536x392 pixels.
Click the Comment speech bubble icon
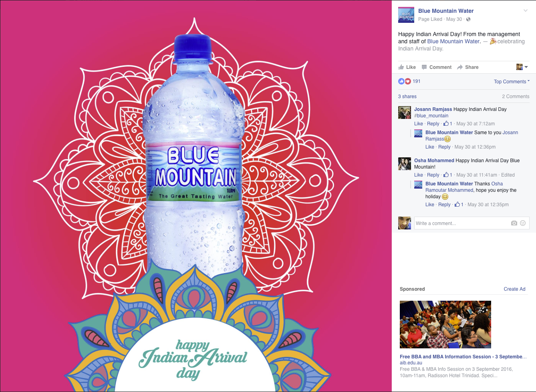pos(424,67)
